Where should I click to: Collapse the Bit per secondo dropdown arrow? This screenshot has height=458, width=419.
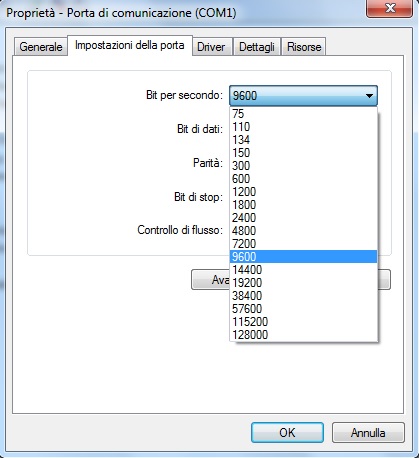[369, 96]
